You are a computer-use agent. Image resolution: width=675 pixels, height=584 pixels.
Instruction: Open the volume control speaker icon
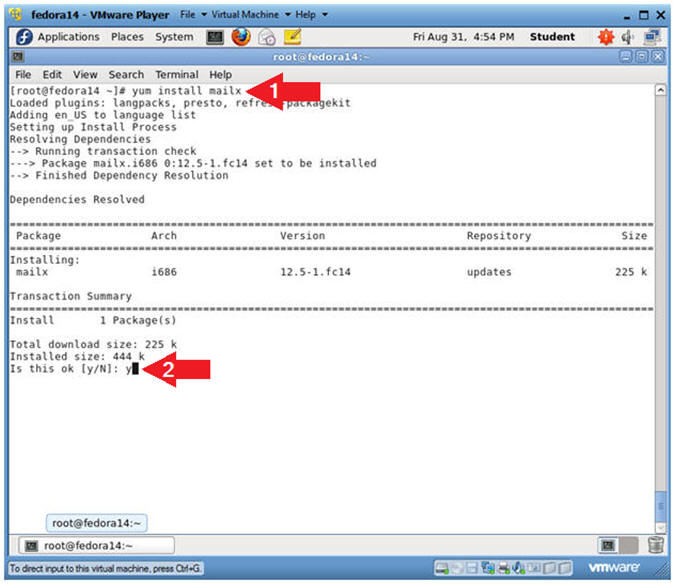point(628,37)
